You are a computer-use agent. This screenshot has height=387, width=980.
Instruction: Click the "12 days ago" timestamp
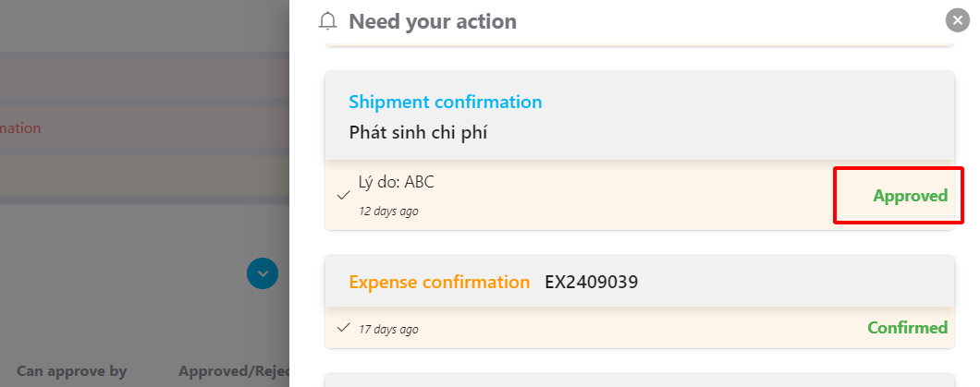pos(388,211)
